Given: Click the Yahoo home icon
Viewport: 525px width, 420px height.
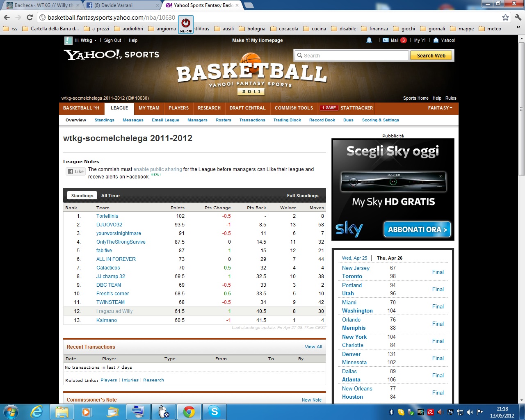Looking at the screenshot, I should pyautogui.click(x=436, y=40).
